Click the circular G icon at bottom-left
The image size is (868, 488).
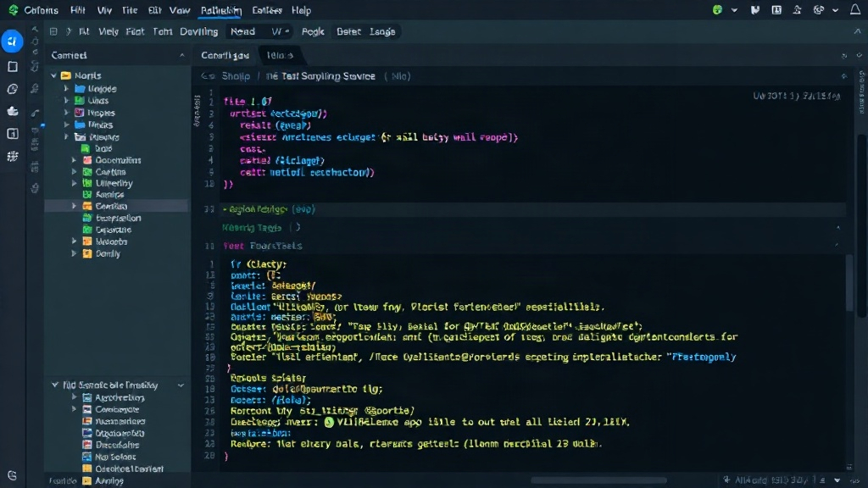tap(12, 475)
